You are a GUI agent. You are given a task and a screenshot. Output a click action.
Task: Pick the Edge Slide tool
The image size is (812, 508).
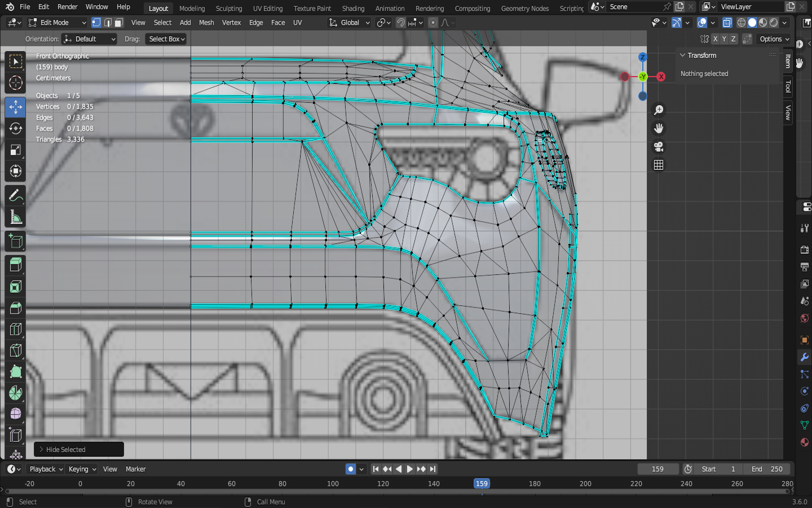(x=15, y=436)
